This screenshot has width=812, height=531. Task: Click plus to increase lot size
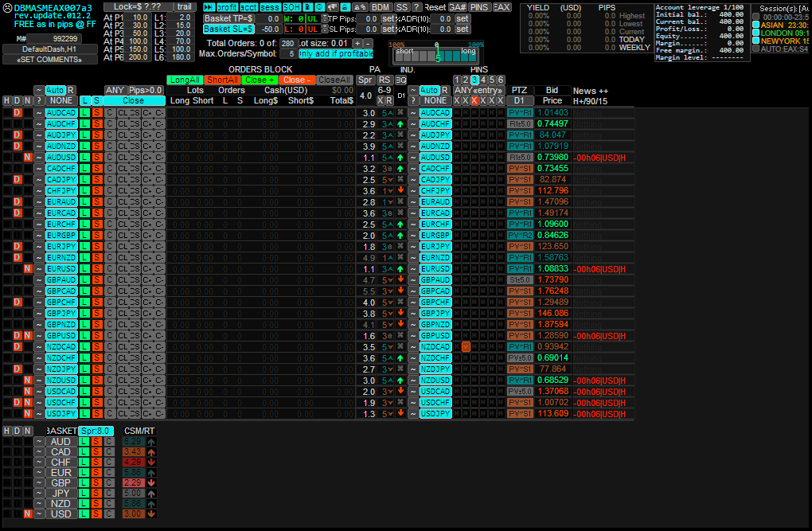pos(357,44)
